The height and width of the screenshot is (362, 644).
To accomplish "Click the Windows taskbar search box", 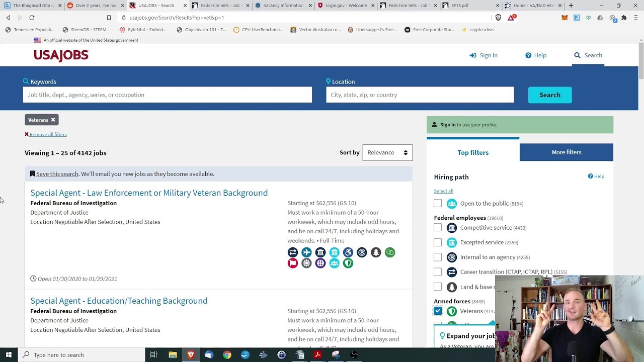I will pos(82,355).
